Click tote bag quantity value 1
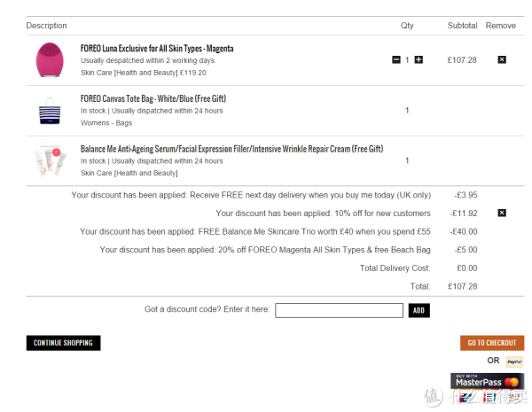532x412 pixels. tap(407, 110)
